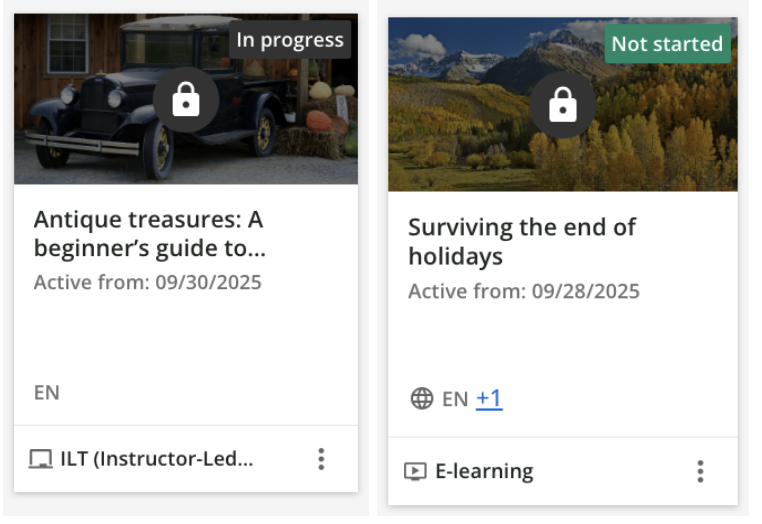Click the globe language icon
762x524 pixels.
click(x=422, y=399)
